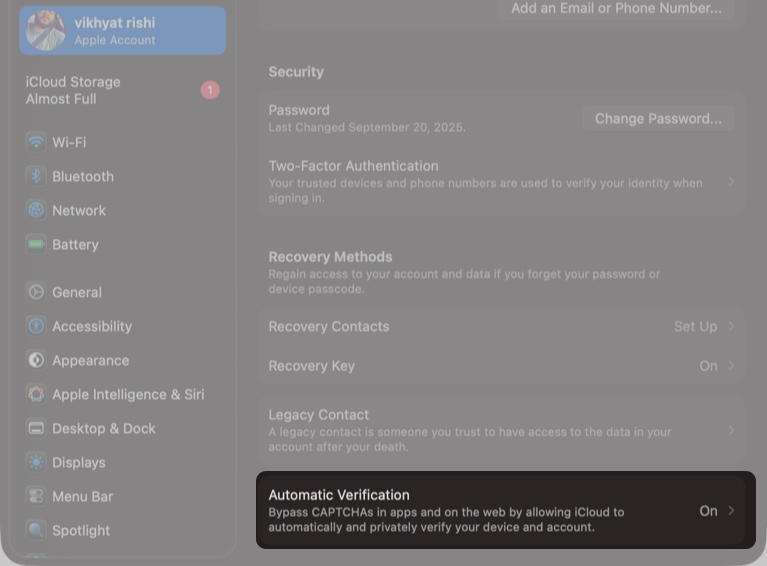Click the General gear icon
The height and width of the screenshot is (566, 767).
click(x=36, y=292)
